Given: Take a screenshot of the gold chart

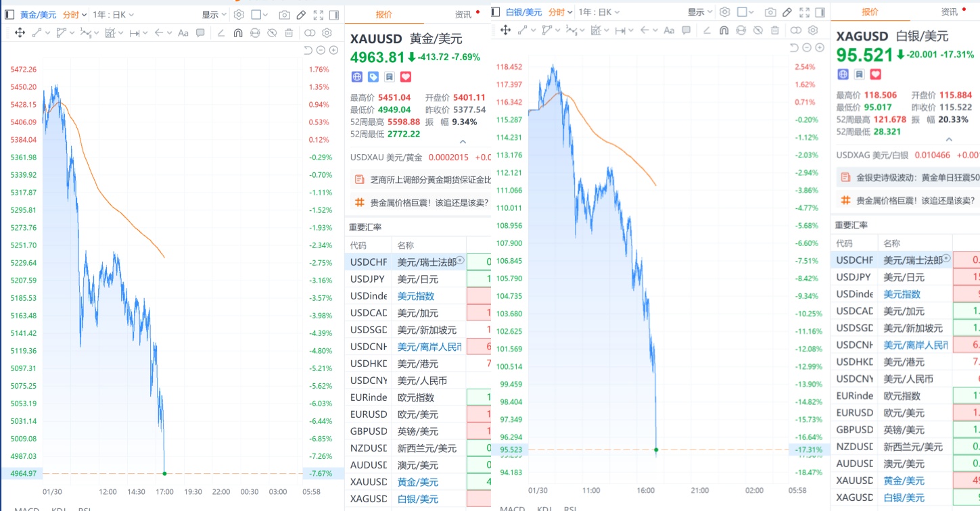Looking at the screenshot, I should click(x=284, y=14).
